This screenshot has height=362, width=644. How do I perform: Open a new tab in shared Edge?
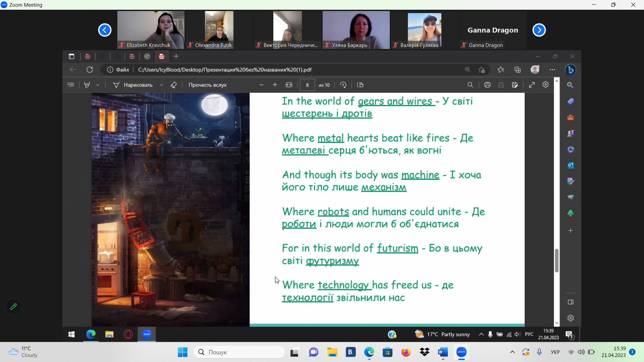pos(176,56)
